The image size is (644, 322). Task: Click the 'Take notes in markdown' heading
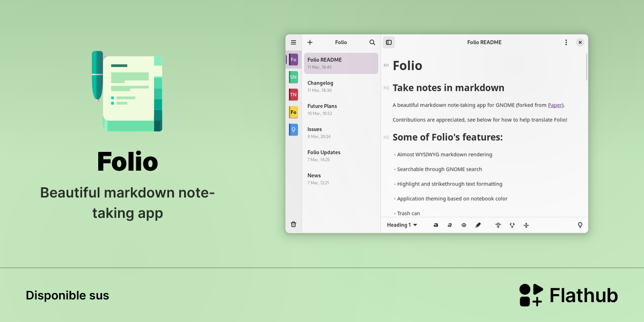pyautogui.click(x=449, y=88)
